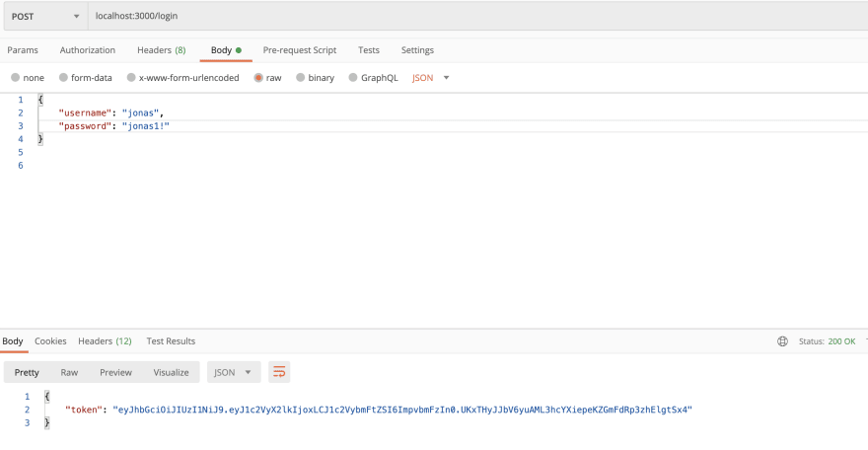Switch to the Test Results tab
Image resolution: width=868 pixels, height=450 pixels.
pos(171,341)
